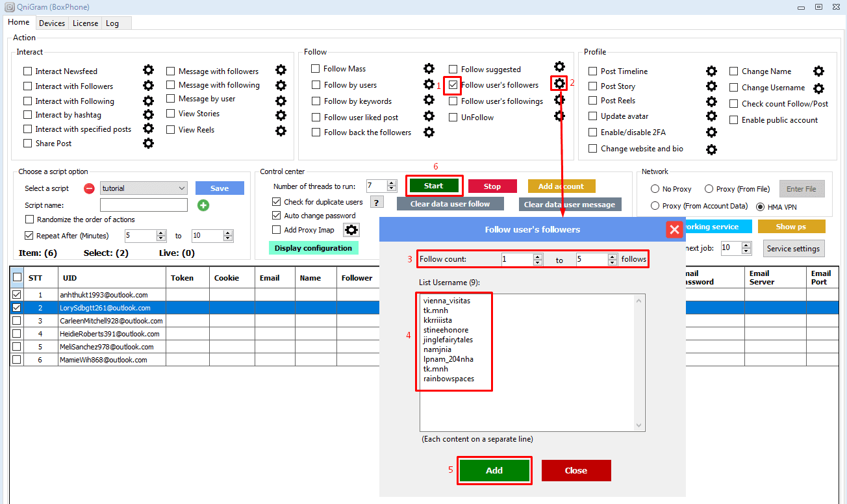Click the green Start button

(x=433, y=186)
